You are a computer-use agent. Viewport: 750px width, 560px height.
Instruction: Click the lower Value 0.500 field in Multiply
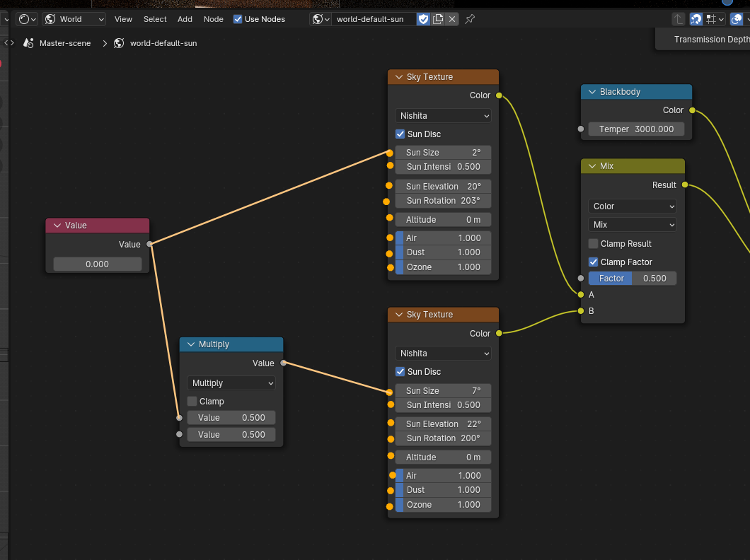coord(231,435)
